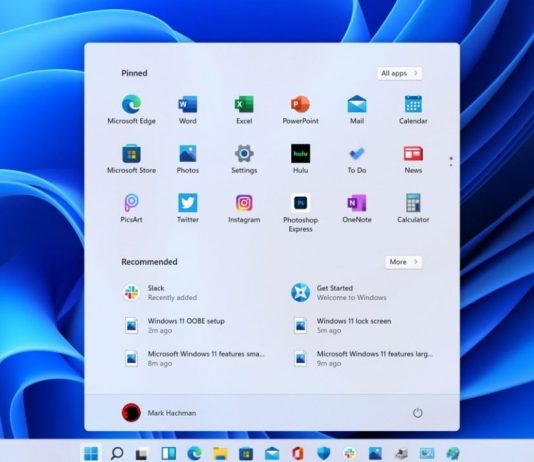Screen dimensions: 534x462
Task: Open Windows 11 lock screen file
Action: coord(342,325)
